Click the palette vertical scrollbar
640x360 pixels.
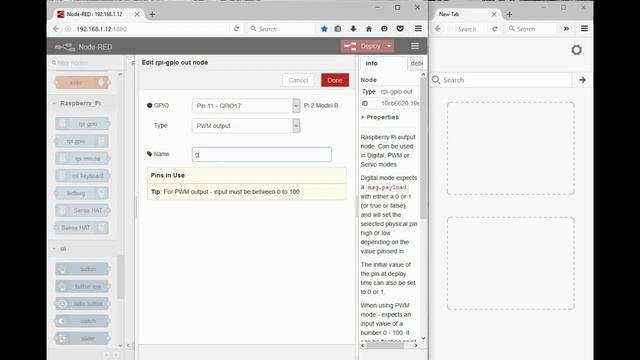[120, 278]
